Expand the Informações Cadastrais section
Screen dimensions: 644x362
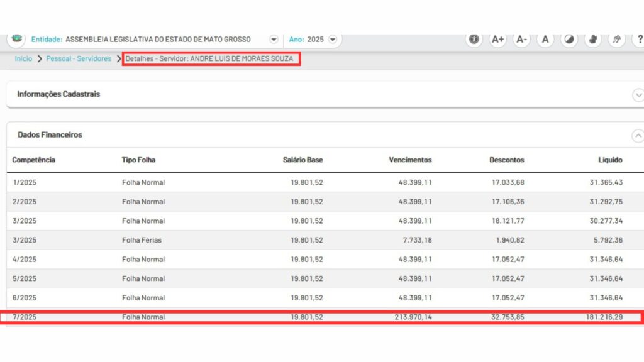[638, 95]
